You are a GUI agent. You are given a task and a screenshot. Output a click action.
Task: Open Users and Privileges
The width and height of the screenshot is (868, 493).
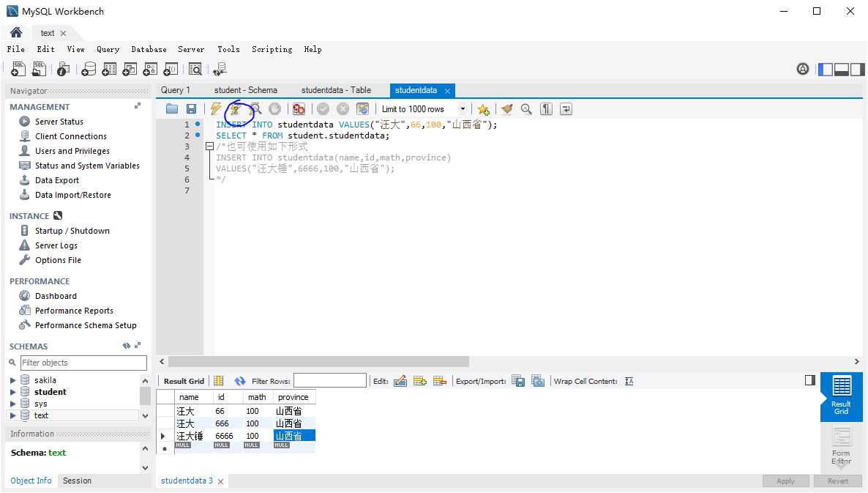pyautogui.click(x=72, y=151)
